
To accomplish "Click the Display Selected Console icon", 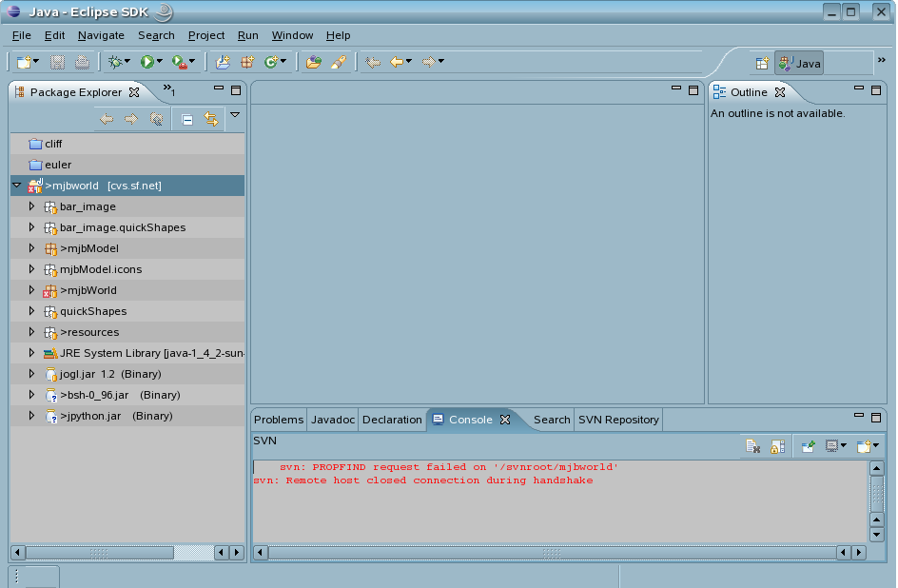I will pyautogui.click(x=831, y=446).
